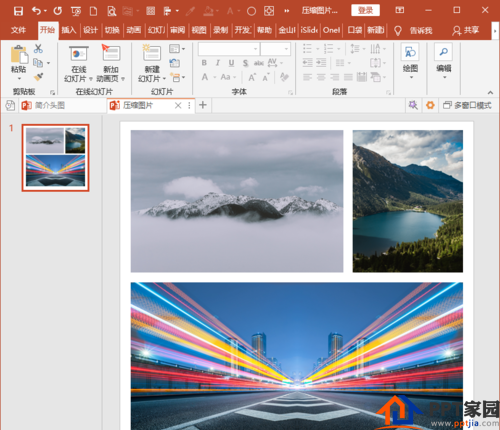Open the 绘图 drawing tools icon
Screen dimensions: 500x430
(410, 52)
